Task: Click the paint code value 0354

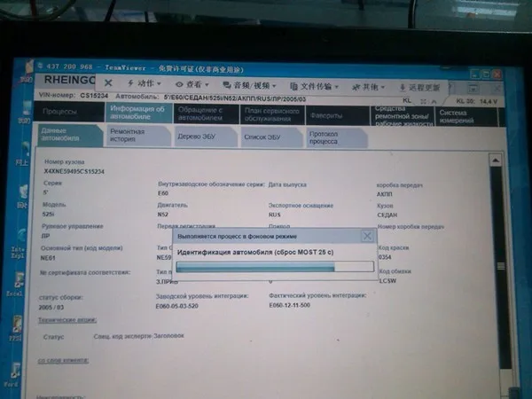Action: 385,257
